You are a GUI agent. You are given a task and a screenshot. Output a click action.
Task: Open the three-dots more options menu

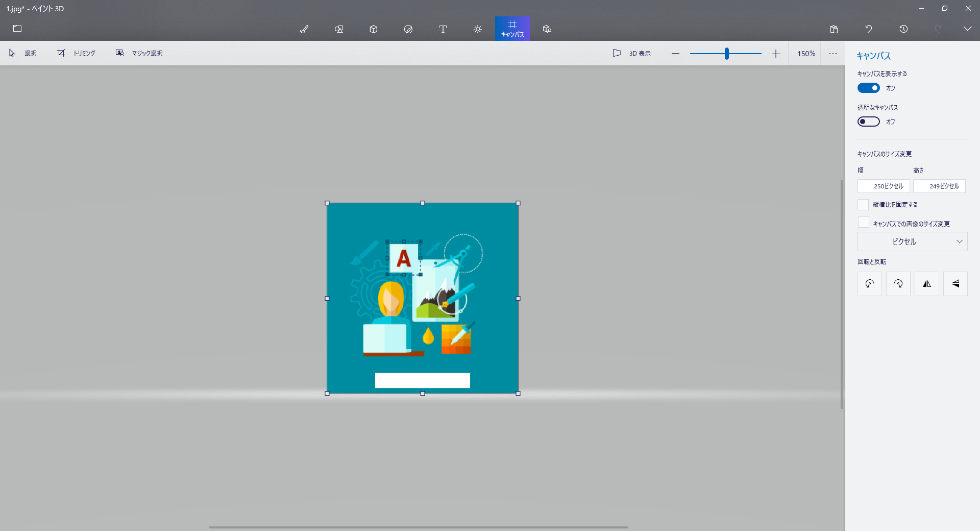point(833,54)
